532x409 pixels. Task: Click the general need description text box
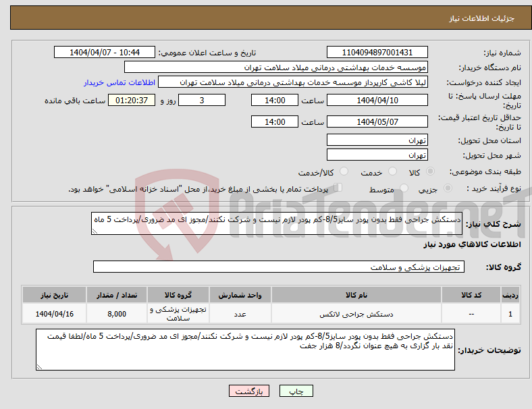(277, 223)
